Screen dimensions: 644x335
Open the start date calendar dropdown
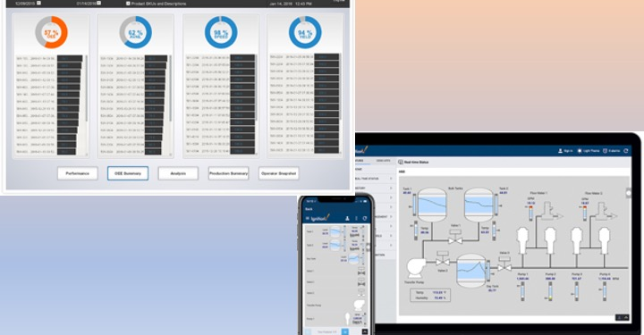coord(38,3)
